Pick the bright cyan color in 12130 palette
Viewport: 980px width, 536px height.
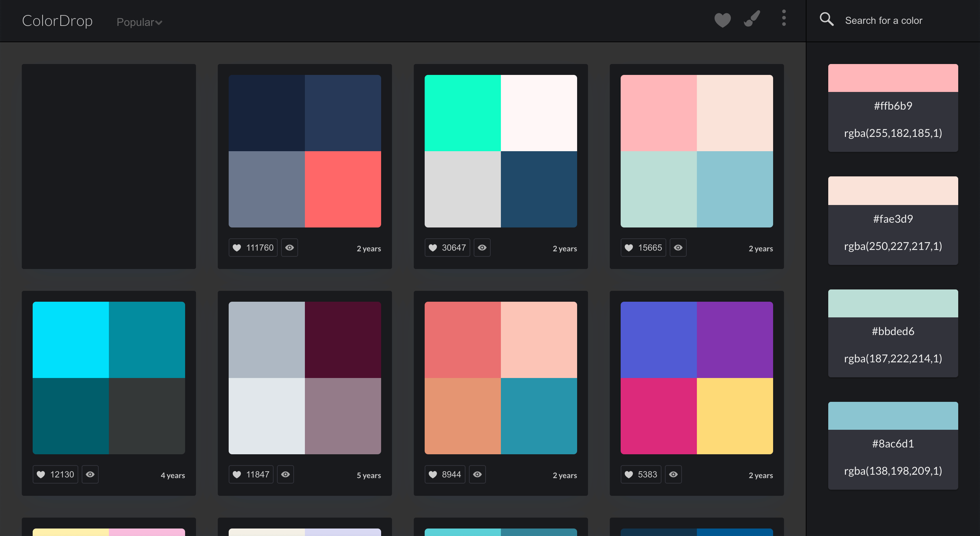click(71, 340)
